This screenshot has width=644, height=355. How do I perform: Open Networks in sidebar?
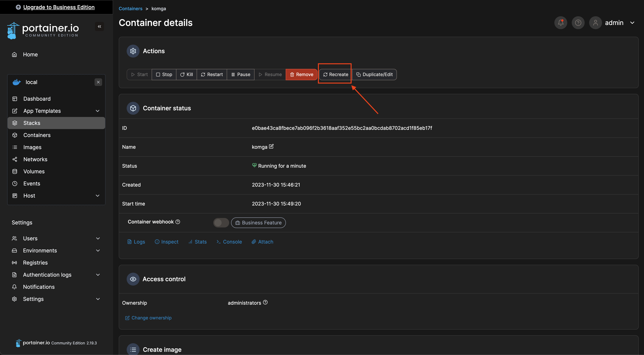(x=56, y=159)
